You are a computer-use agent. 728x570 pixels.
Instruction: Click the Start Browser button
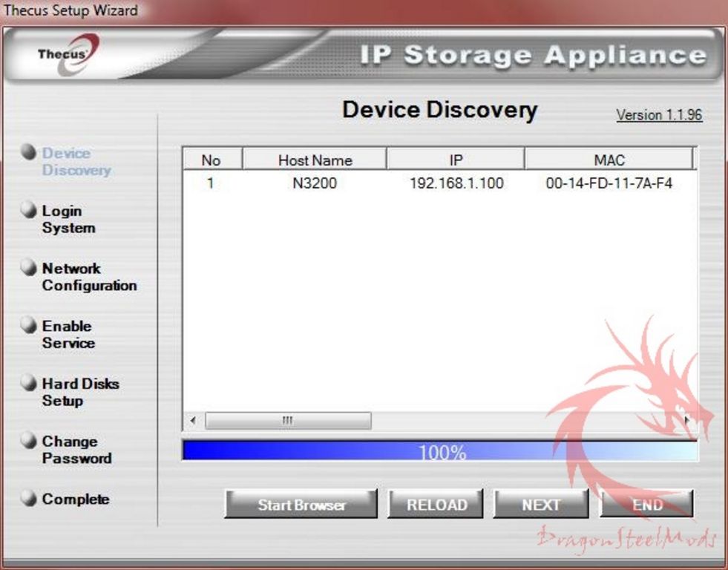(x=301, y=504)
